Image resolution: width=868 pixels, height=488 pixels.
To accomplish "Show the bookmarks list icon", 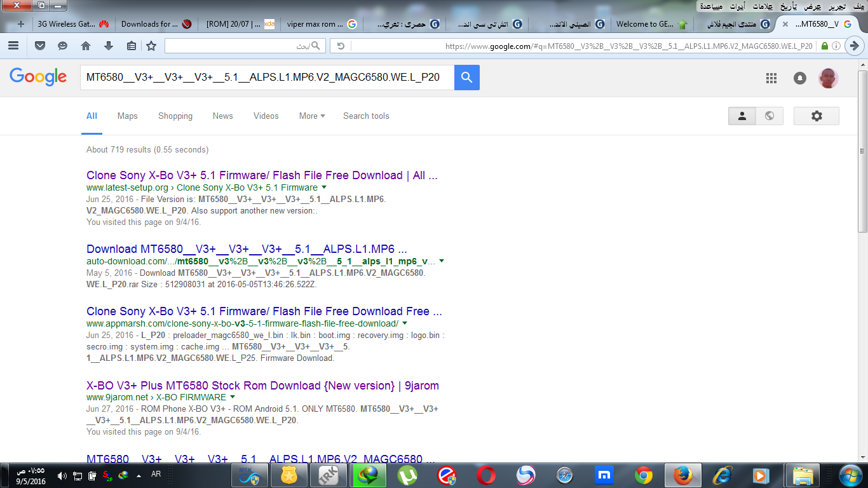I will coord(131,46).
